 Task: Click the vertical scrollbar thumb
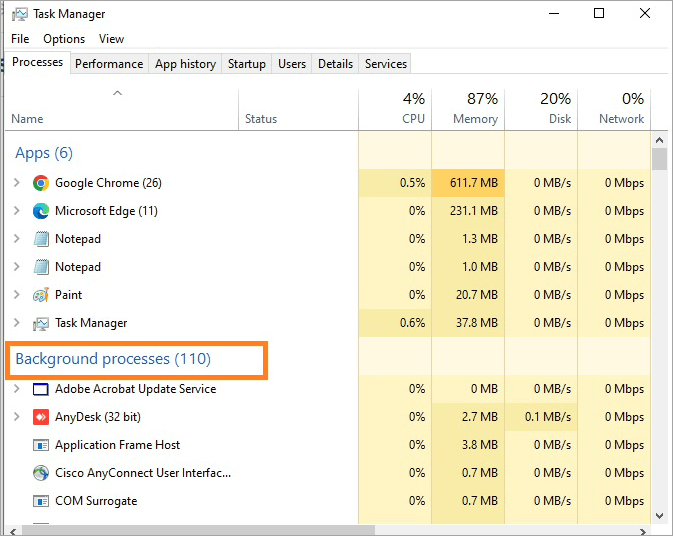click(x=659, y=160)
